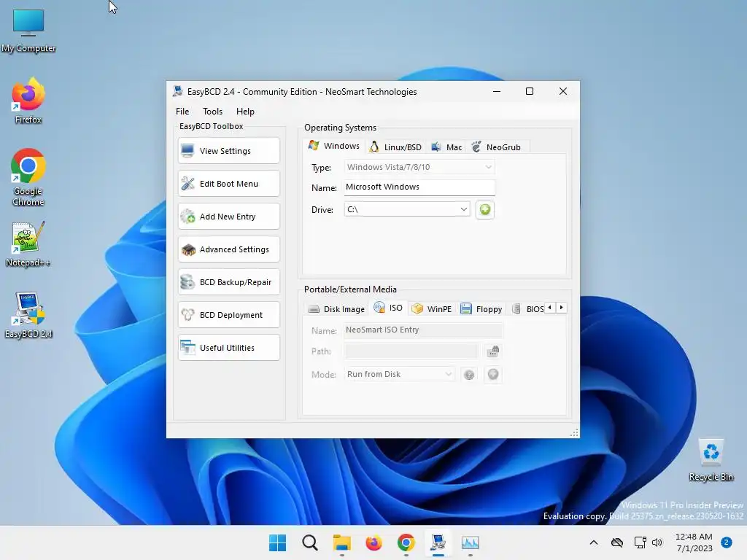
Task: Click the volume speaker tray icon
Action: 657,542
